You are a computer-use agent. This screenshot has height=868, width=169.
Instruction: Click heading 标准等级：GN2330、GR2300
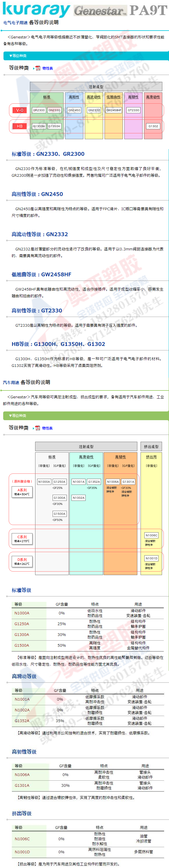click(x=48, y=154)
